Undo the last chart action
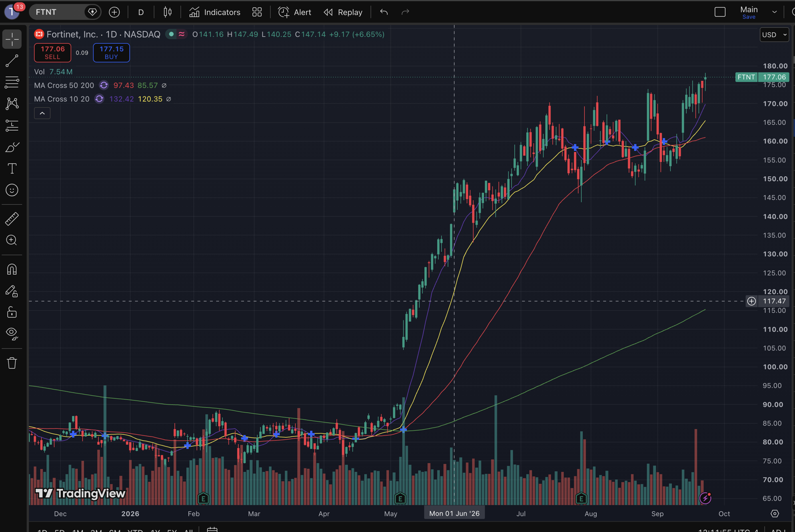This screenshot has height=532, width=795. [x=384, y=12]
